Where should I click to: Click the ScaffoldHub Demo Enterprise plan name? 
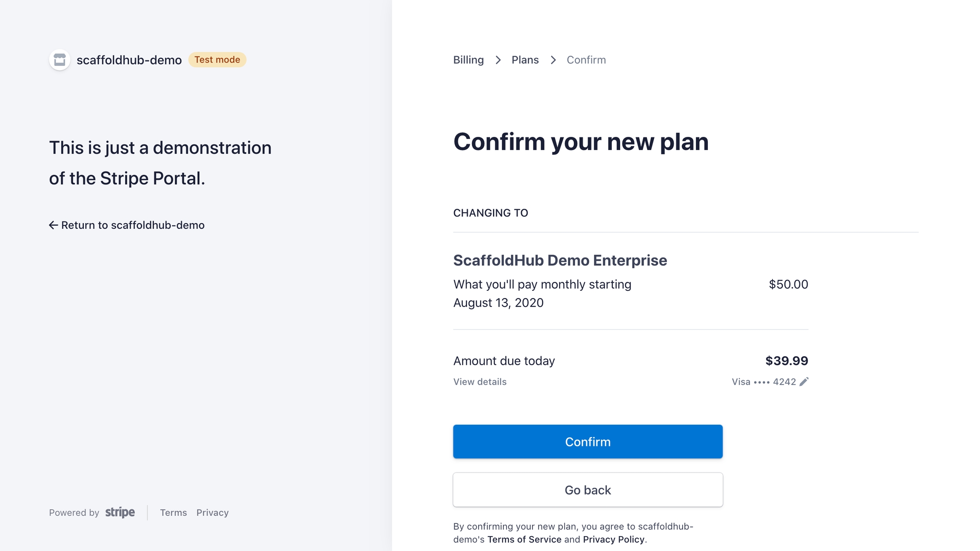tap(560, 260)
